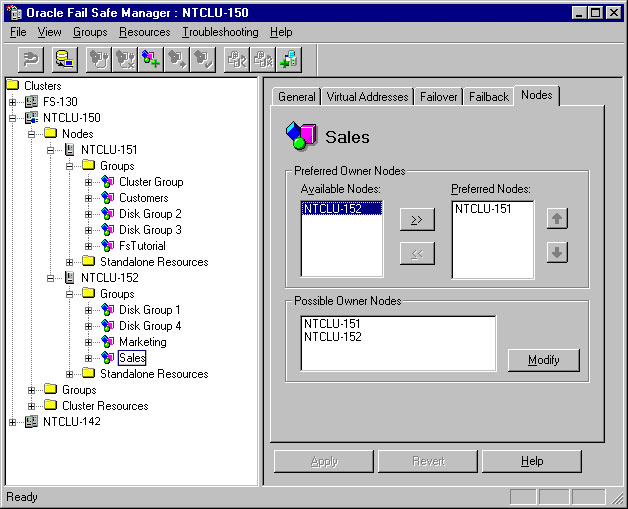Open the Resources menu
Image resolution: width=628 pixels, height=509 pixels.
tap(145, 32)
